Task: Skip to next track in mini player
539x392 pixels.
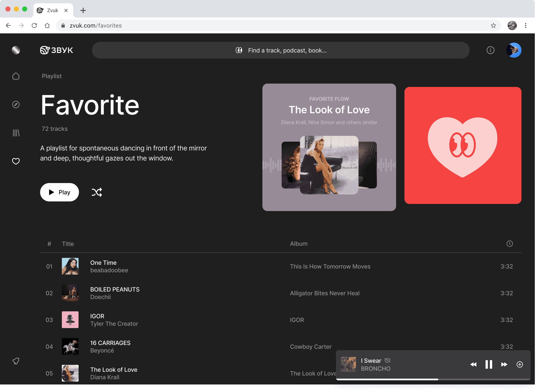Action: pos(504,364)
